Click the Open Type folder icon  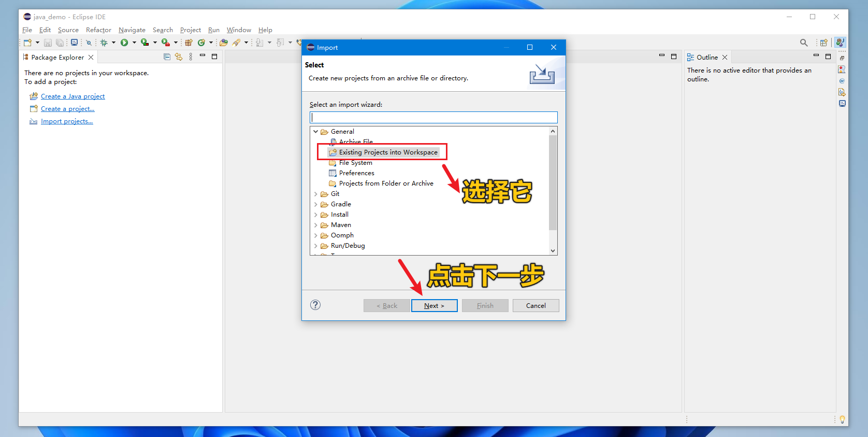tap(224, 43)
